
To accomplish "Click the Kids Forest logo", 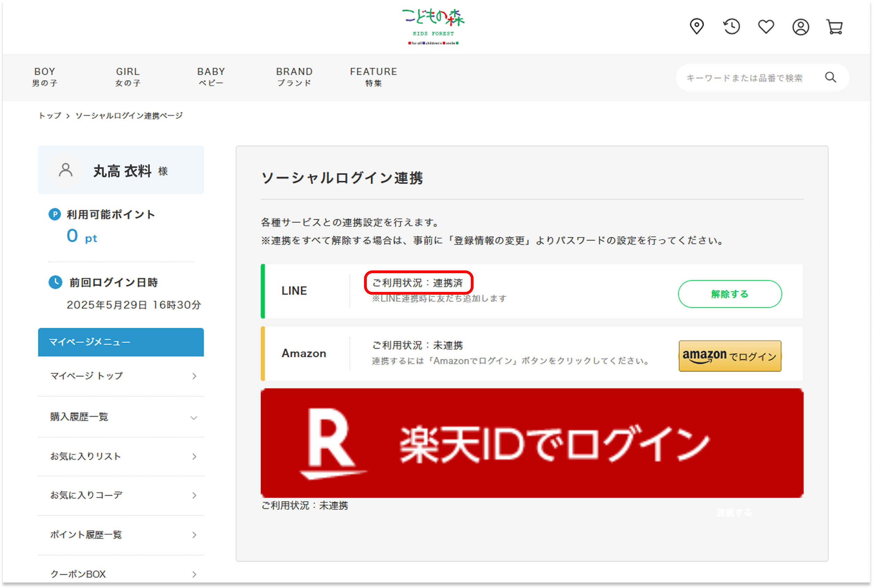I will point(433,27).
